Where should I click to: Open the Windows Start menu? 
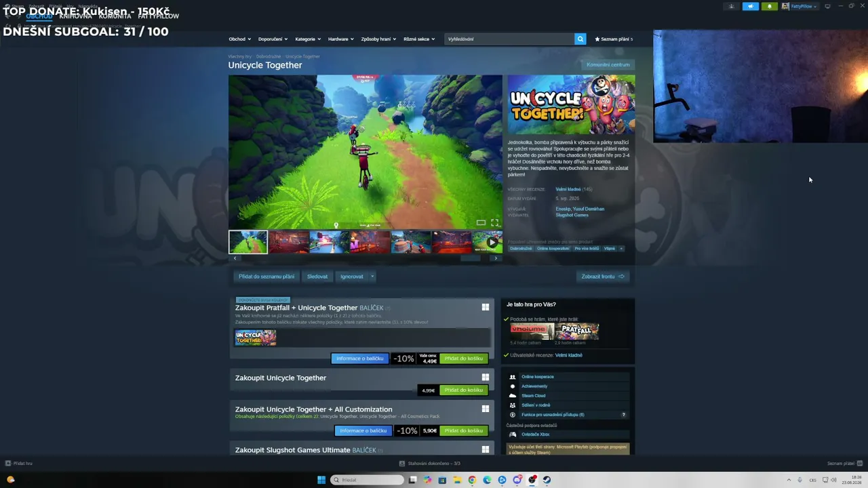tap(321, 480)
